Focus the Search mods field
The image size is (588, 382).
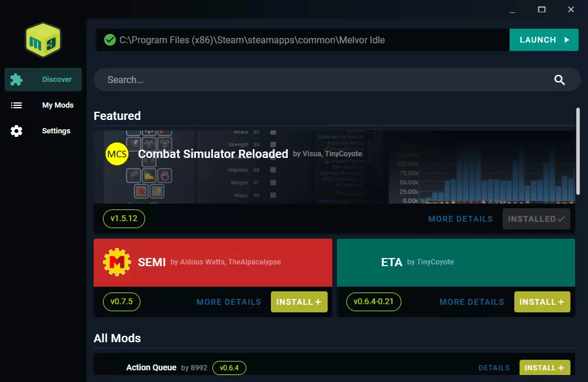[337, 80]
